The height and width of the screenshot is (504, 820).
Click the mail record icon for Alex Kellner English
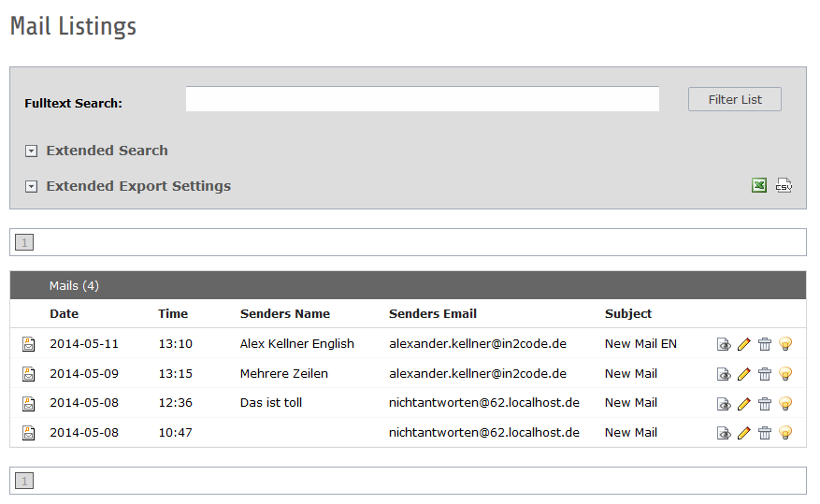(x=29, y=344)
